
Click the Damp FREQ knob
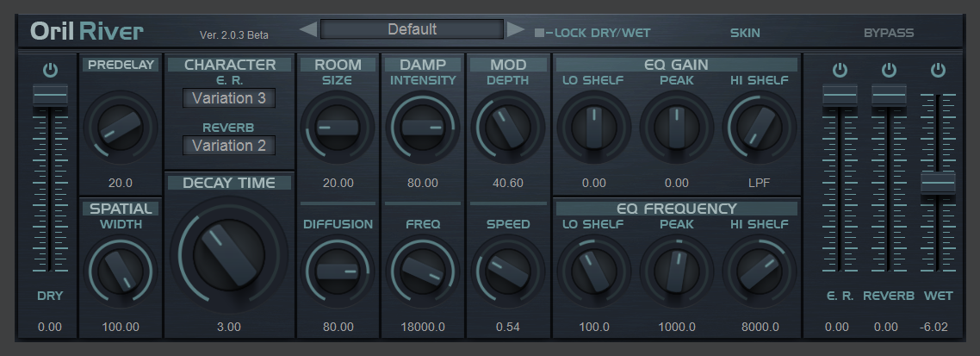[423, 272]
